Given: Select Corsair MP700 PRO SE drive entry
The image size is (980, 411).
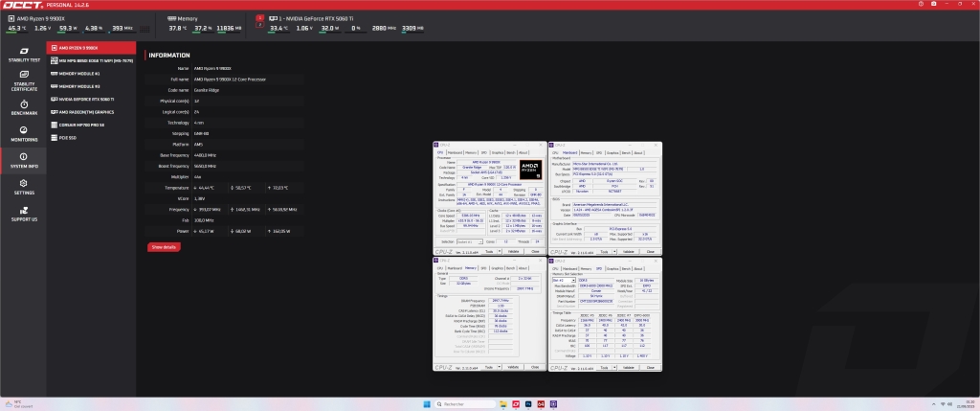Looking at the screenshot, I should click(91, 126).
